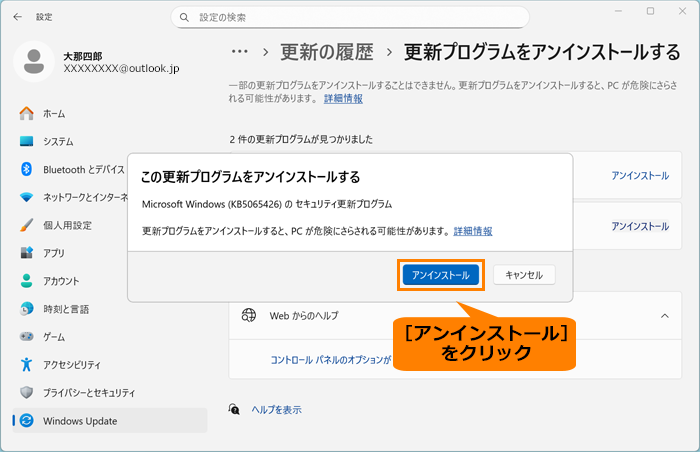
Task: Click the KB5065426 update description text
Action: coord(267,204)
